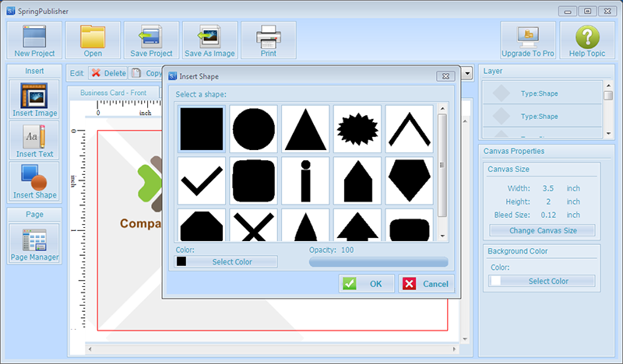
Task: Choose the starburst shape
Action: pos(357,128)
